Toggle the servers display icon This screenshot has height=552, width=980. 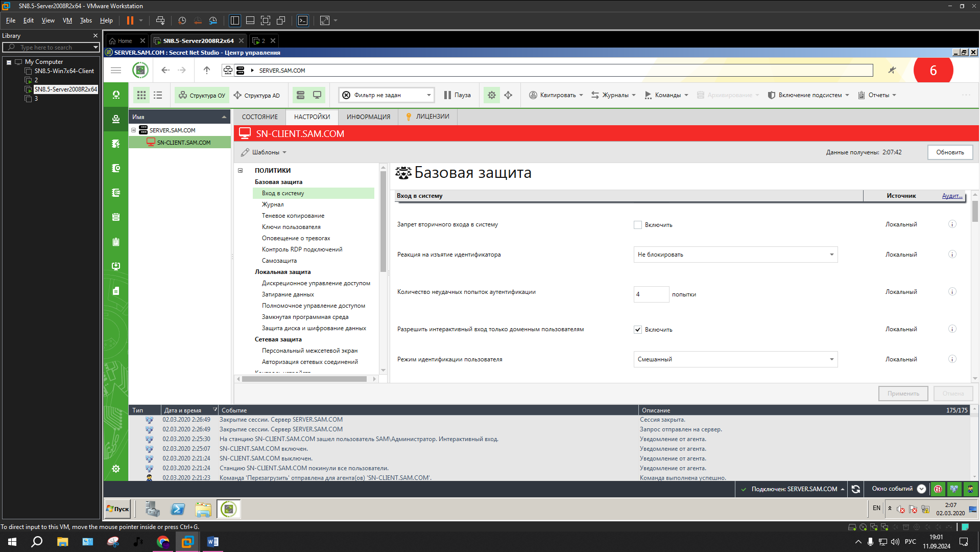pos(301,95)
